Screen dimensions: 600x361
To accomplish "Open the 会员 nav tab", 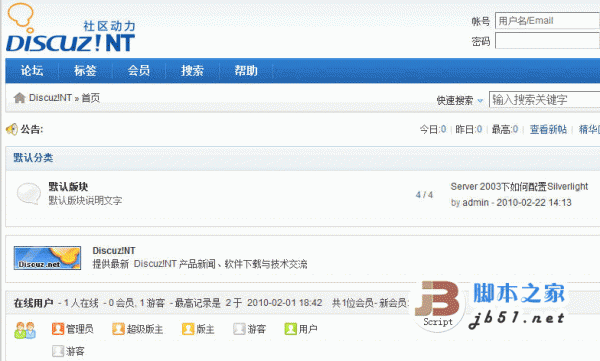I will click(x=139, y=70).
